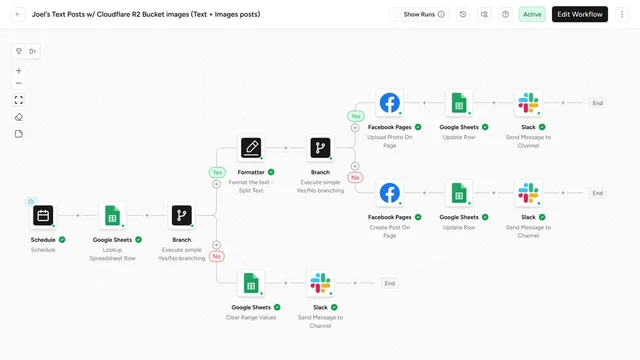Select the first Branch node after Google Sheets

(x=182, y=216)
